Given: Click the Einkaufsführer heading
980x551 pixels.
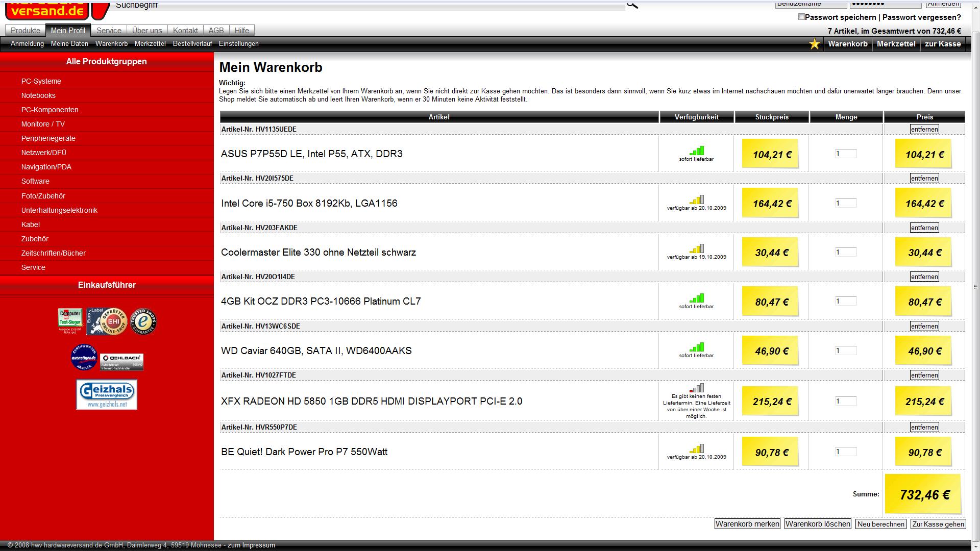Looking at the screenshot, I should tap(107, 285).
